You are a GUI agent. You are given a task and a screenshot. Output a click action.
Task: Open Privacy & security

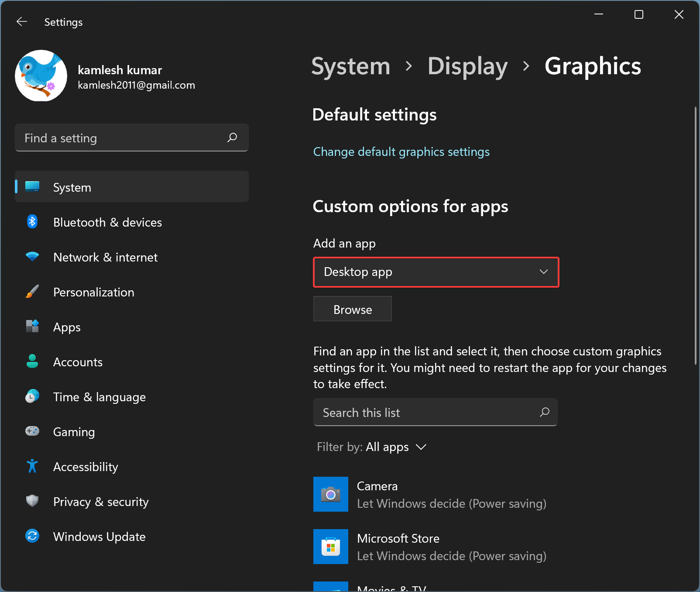[132, 502]
